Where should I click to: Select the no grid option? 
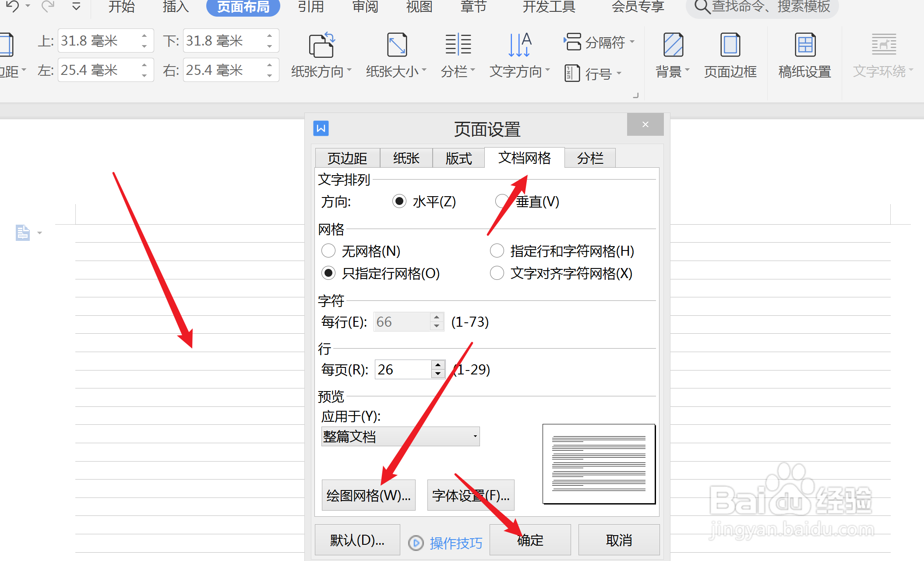pos(328,251)
